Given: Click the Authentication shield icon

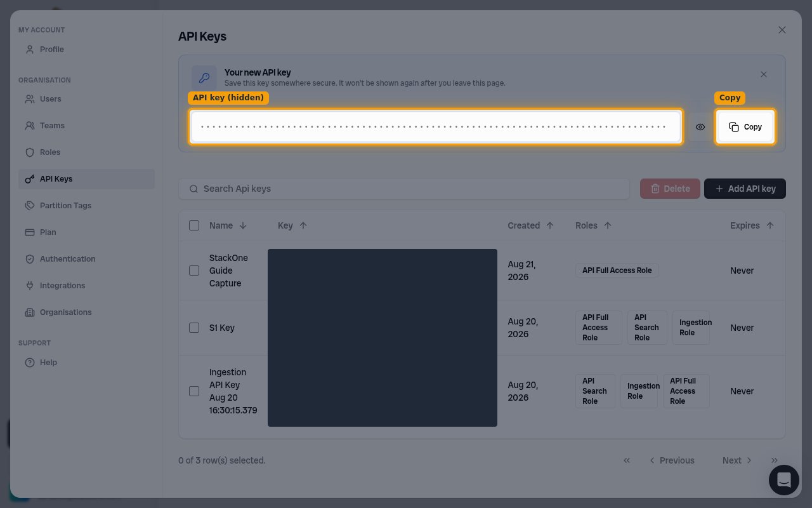Looking at the screenshot, I should coord(30,259).
